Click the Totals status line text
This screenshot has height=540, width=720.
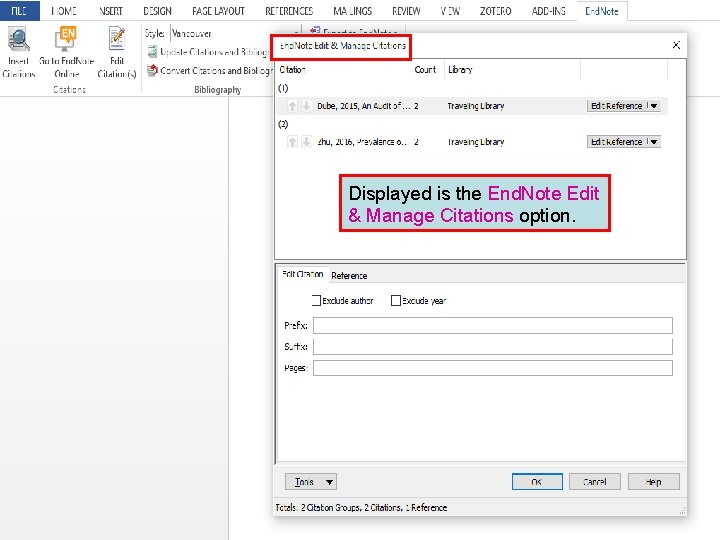point(361,507)
